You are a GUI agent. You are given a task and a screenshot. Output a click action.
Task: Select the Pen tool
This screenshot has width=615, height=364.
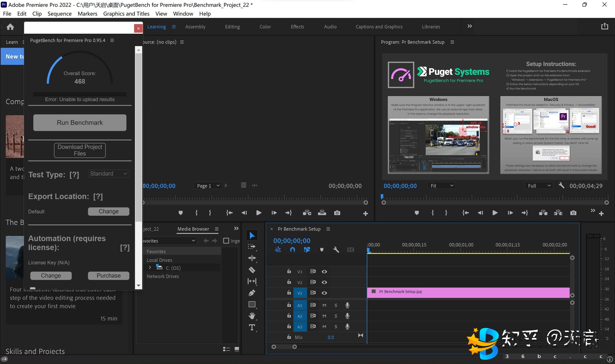tap(252, 293)
